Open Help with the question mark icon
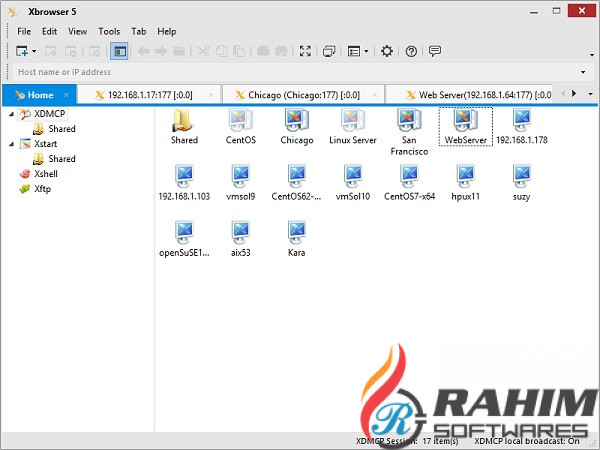Screen dimensions: 600x450 tap(411, 51)
